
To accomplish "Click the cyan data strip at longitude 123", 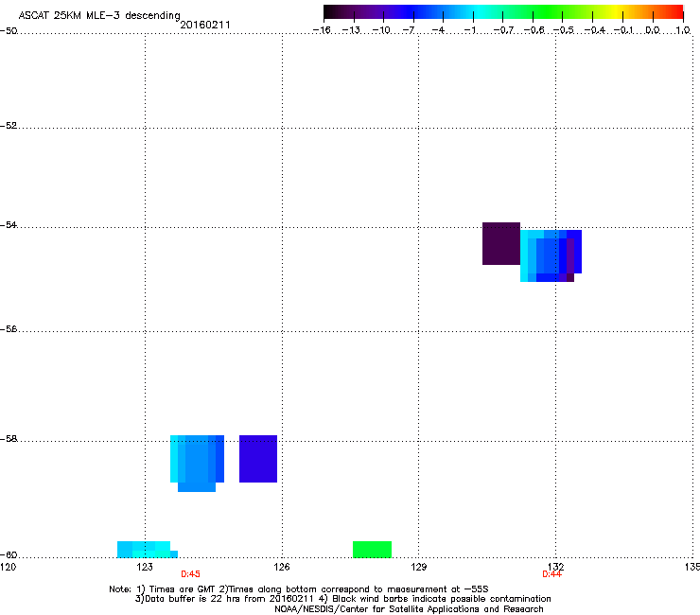I will point(148,550).
